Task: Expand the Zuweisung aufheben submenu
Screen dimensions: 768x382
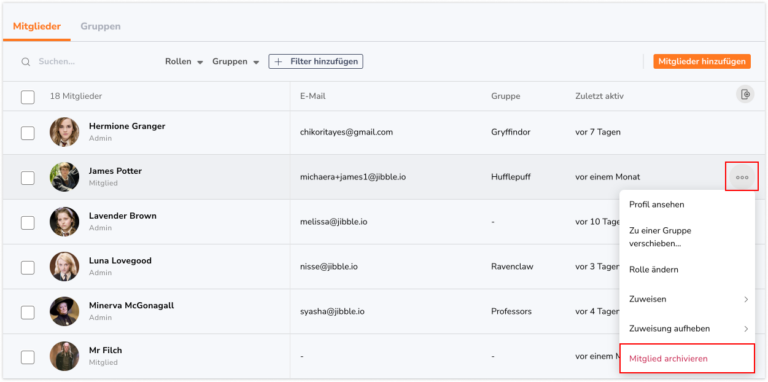Action: click(x=687, y=328)
